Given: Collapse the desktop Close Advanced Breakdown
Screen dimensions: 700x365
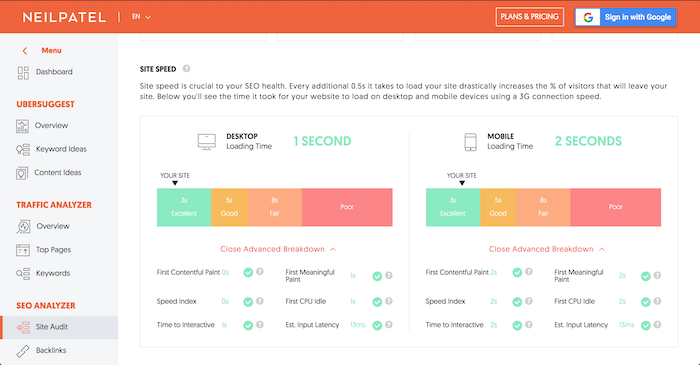Looking at the screenshot, I should coord(278,249).
